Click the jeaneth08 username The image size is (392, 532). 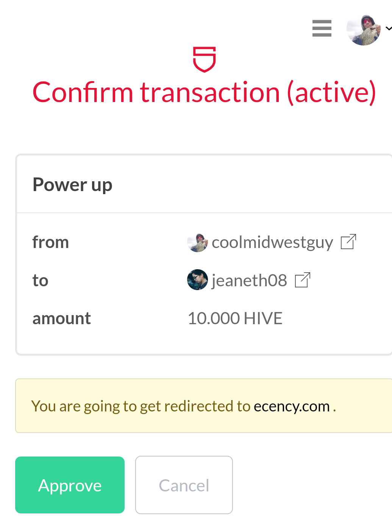point(249,281)
